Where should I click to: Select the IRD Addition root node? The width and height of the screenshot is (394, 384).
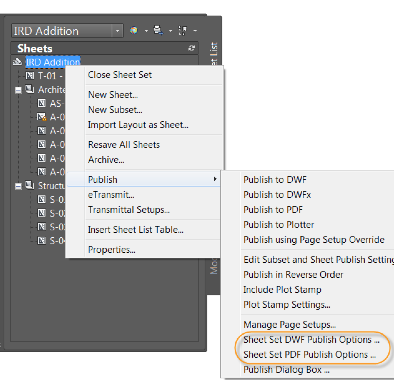click(x=53, y=62)
